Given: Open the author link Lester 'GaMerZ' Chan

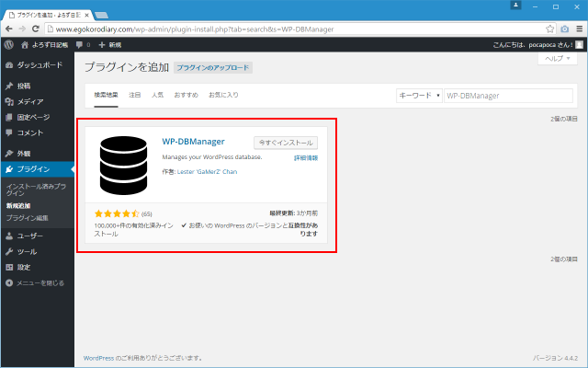Looking at the screenshot, I should (207, 172).
